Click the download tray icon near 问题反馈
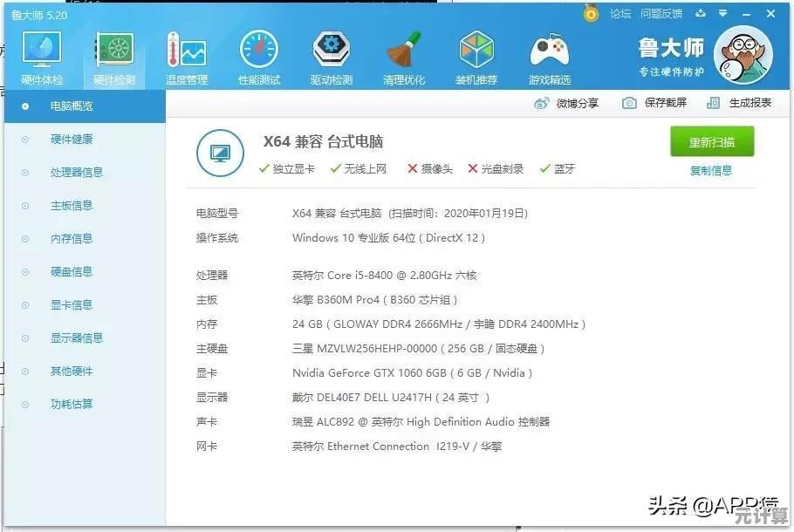 click(700, 13)
